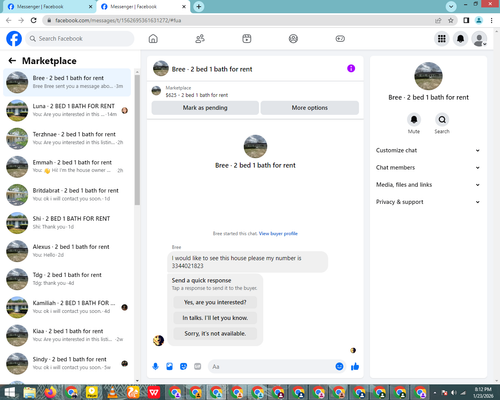Expand the Chat members section
This screenshot has height=400, width=500.
(x=428, y=167)
